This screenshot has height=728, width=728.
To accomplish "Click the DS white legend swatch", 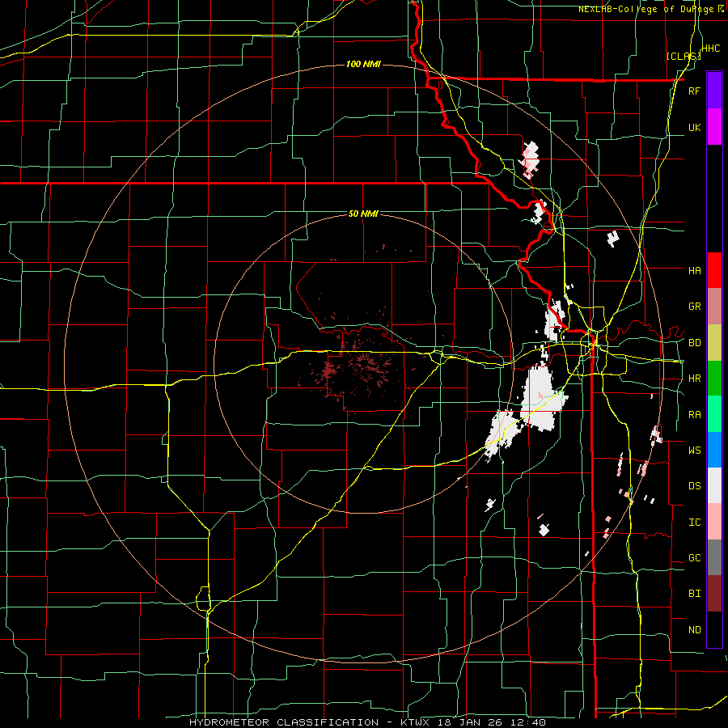I will [714, 485].
